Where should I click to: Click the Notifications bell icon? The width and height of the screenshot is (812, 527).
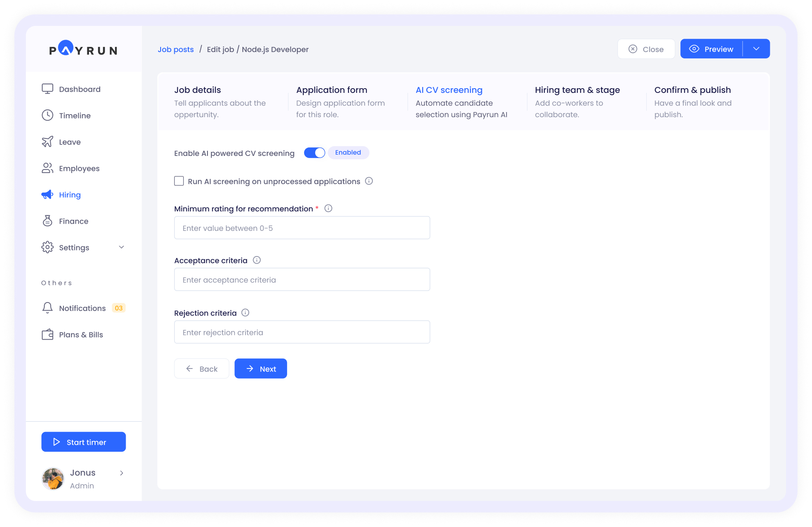[x=47, y=308]
